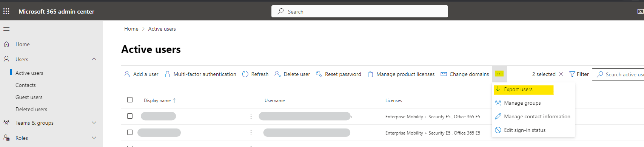The height and width of the screenshot is (147, 644).
Task: Toggle the select-all users checkbox
Action: 130,100
